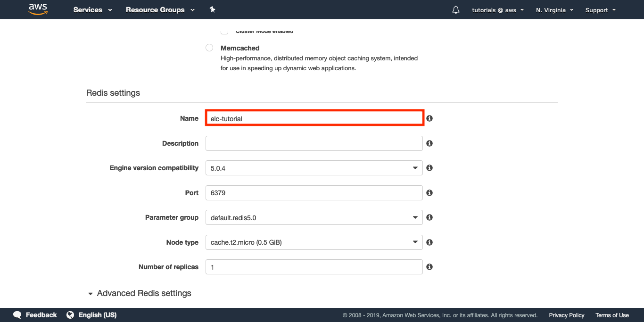Image resolution: width=644 pixels, height=322 pixels.
Task: Show info for Parameter group
Action: pos(429,217)
